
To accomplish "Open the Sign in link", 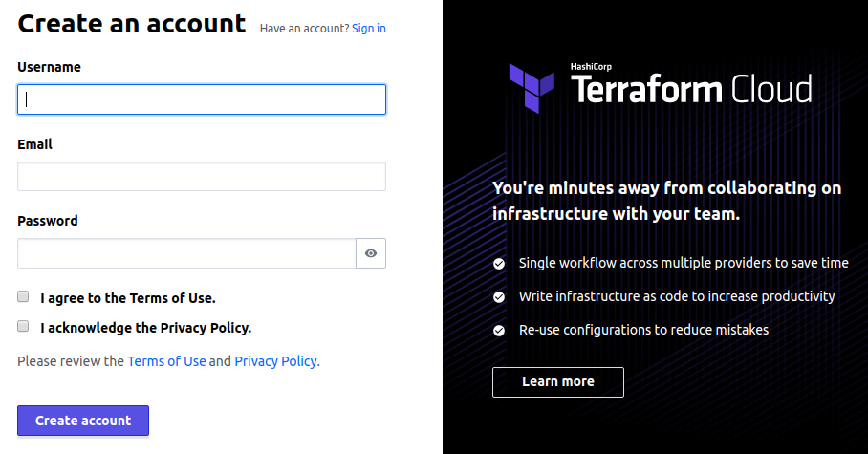I will click(369, 29).
